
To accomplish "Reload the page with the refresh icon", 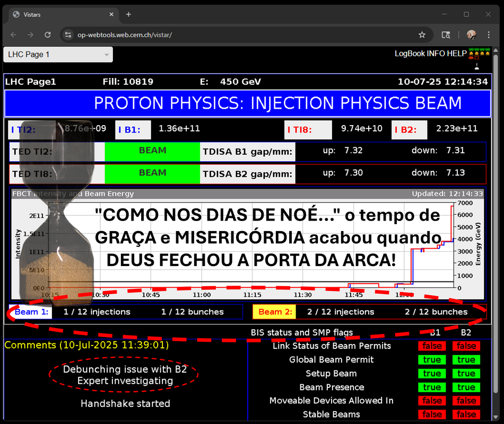I will [48, 35].
